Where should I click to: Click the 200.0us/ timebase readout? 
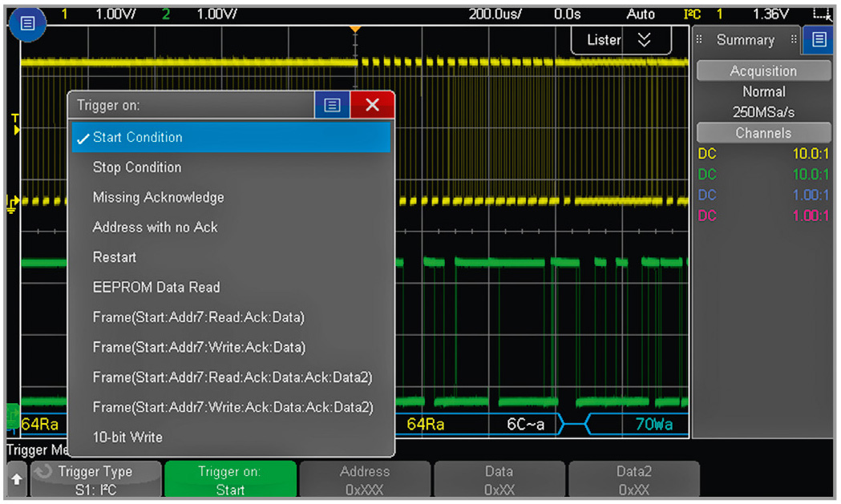point(495,14)
